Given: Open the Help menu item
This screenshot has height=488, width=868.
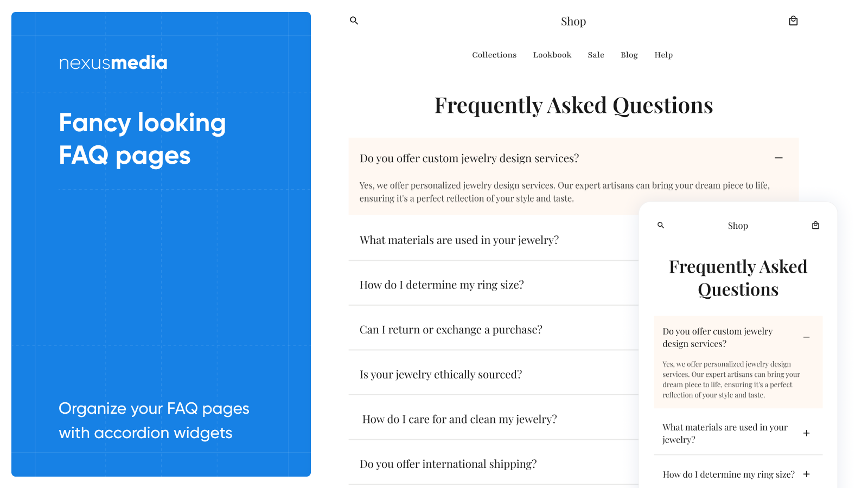Looking at the screenshot, I should 663,55.
